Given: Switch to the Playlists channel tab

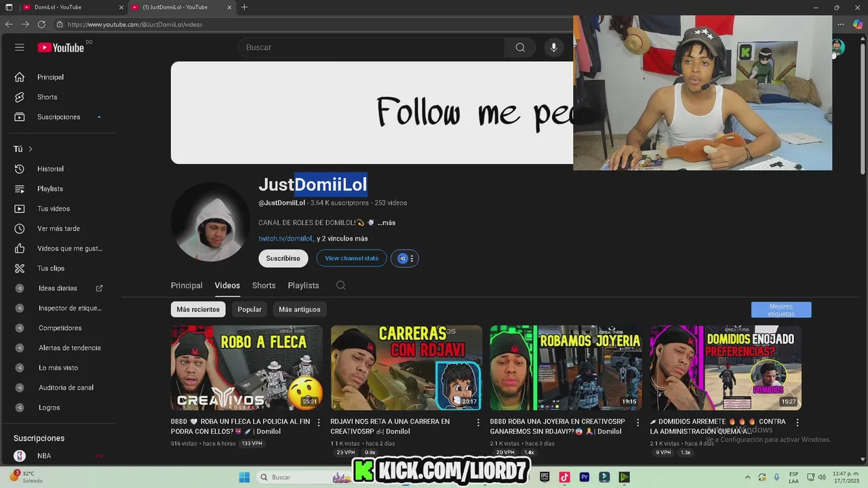Looking at the screenshot, I should coord(303,285).
